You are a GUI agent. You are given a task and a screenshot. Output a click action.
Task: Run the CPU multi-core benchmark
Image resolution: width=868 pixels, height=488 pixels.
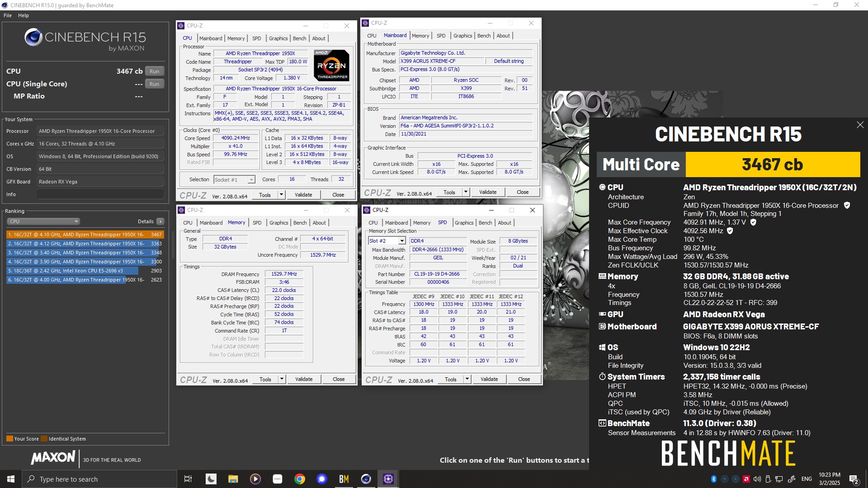pos(155,71)
